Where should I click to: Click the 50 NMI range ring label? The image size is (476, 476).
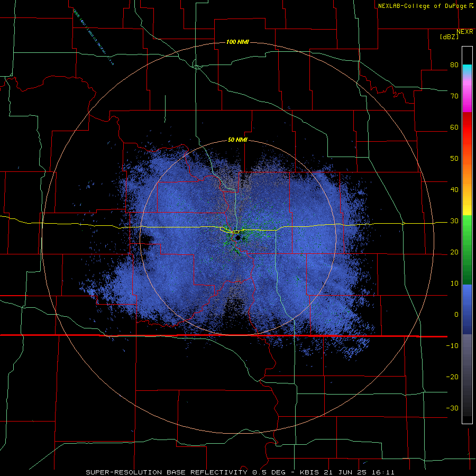pos(237,140)
